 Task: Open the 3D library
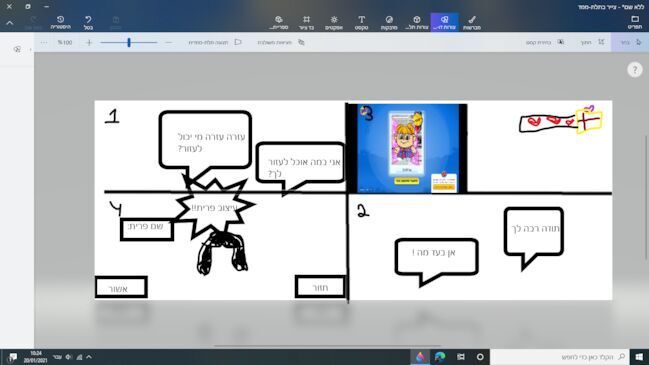pyautogui.click(x=279, y=22)
